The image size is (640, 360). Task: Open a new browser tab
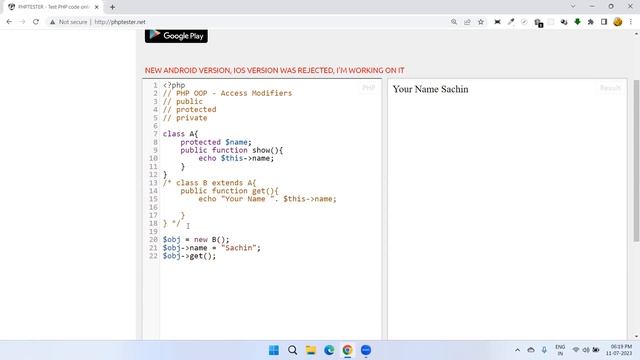tap(112, 7)
